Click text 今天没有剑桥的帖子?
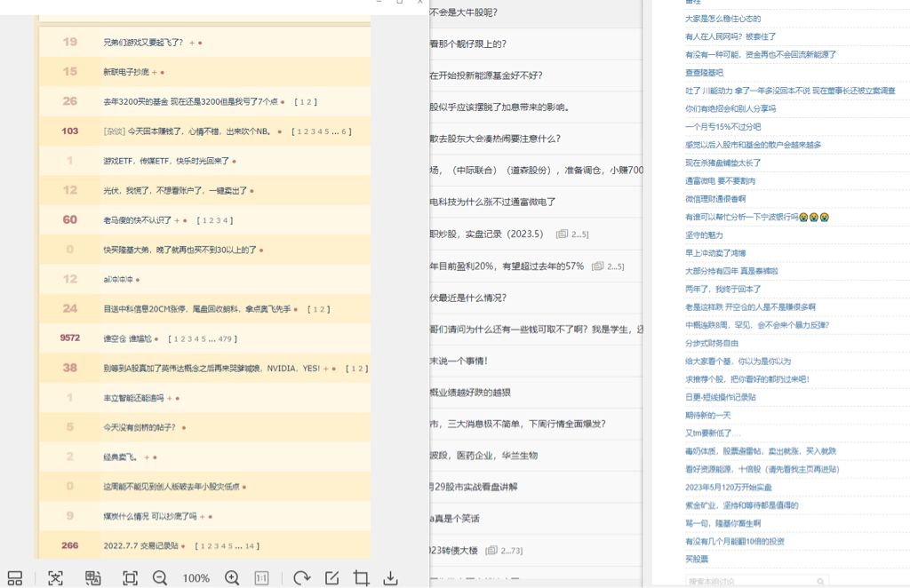This screenshot has width=910, height=588. coord(140,427)
